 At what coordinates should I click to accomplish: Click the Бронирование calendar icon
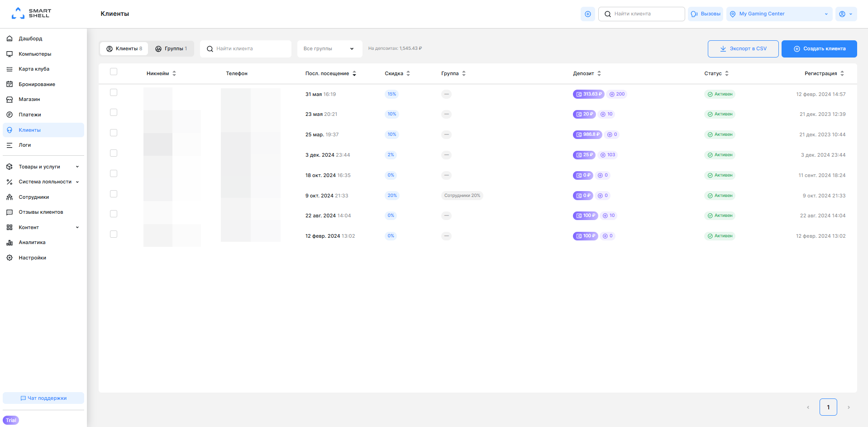click(10, 84)
